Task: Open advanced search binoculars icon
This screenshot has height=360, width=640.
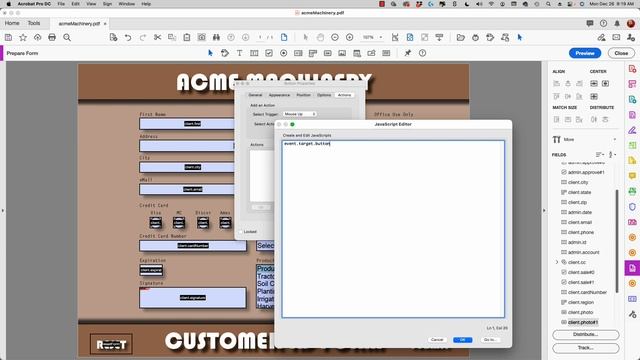Action: click(216, 38)
